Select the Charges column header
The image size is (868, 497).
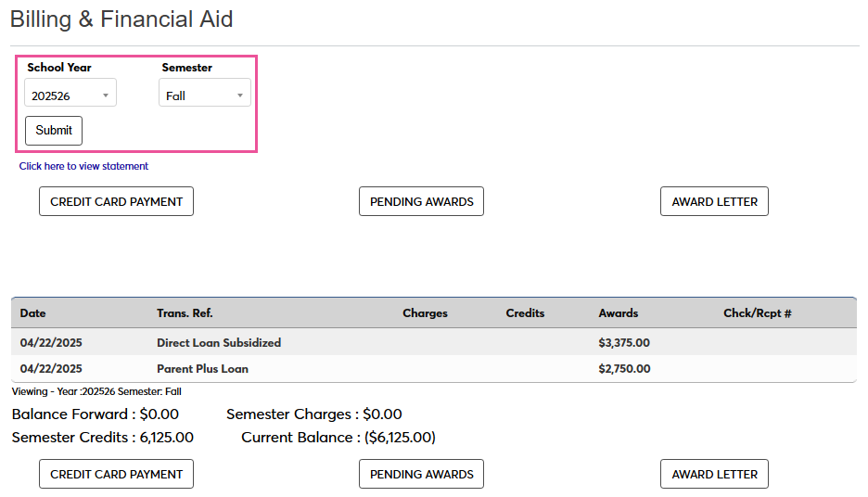[x=425, y=313]
